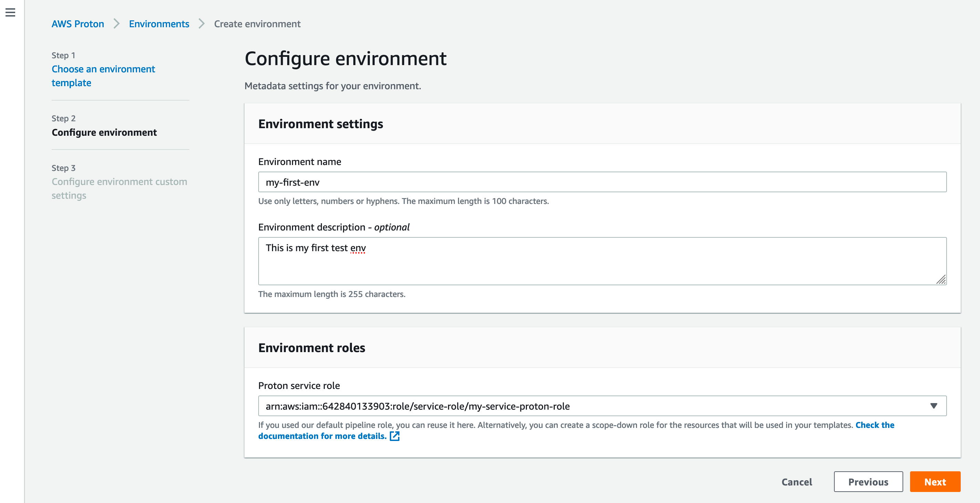This screenshot has width=980, height=503.
Task: Click the Environment roles section heading
Action: [x=311, y=348]
